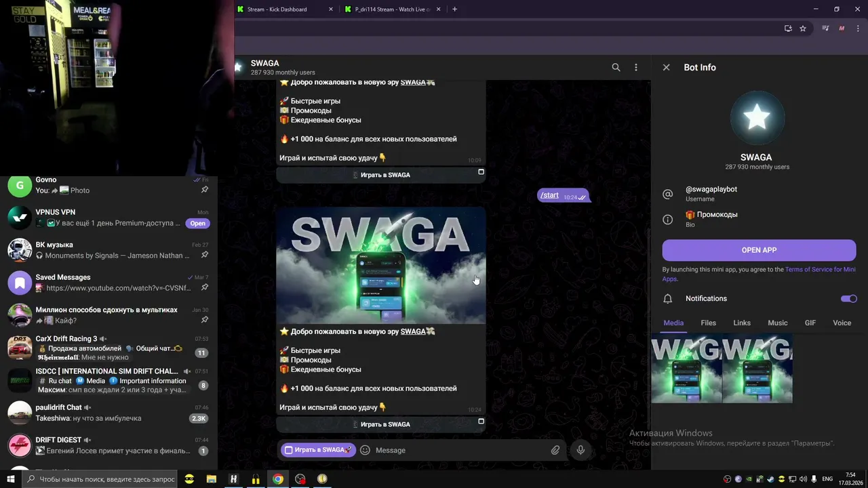This screenshot has height=488, width=868.
Task: Switch to the Music tab
Action: (777, 323)
